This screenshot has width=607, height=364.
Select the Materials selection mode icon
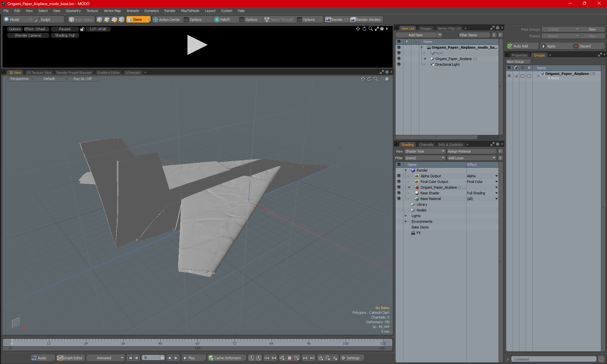point(121,20)
